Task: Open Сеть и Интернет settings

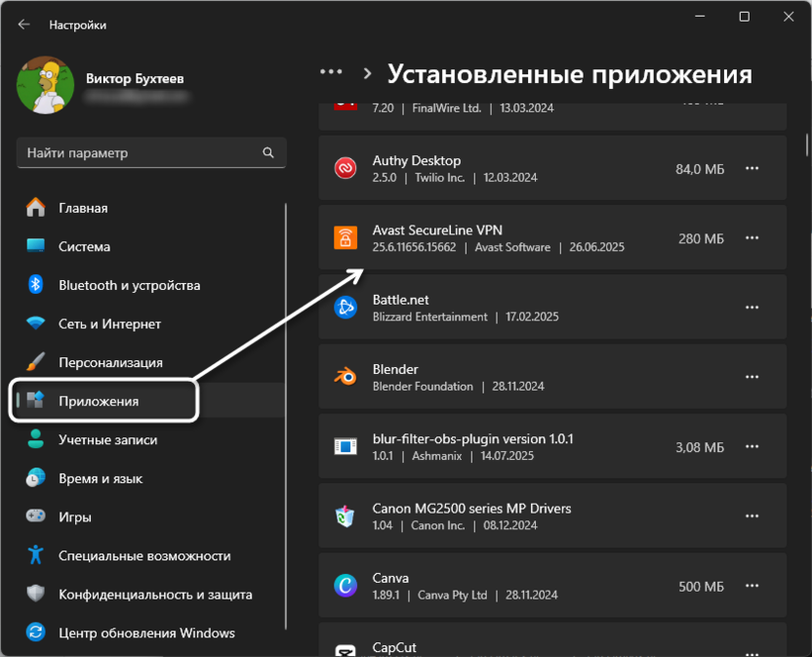Action: (x=117, y=323)
